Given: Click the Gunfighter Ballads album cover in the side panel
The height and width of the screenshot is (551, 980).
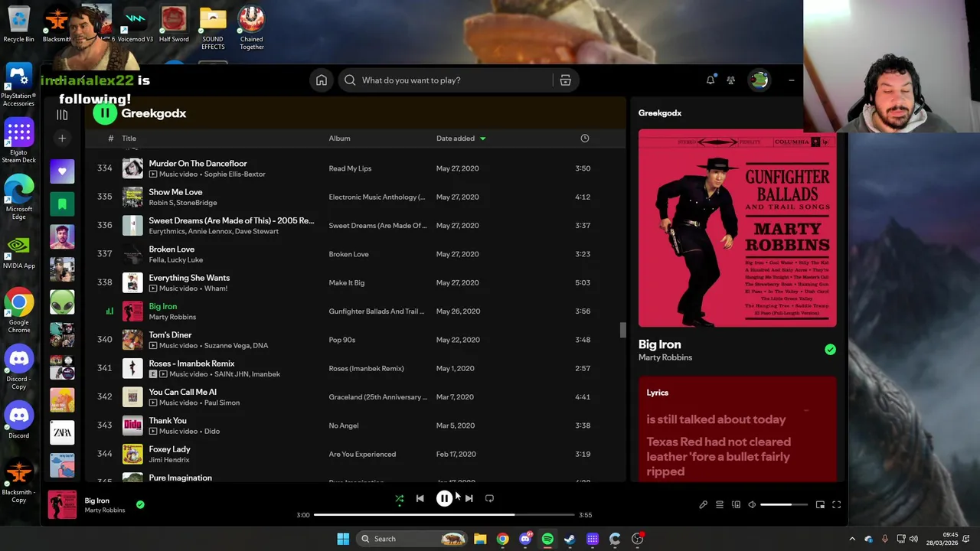Looking at the screenshot, I should pos(737,228).
